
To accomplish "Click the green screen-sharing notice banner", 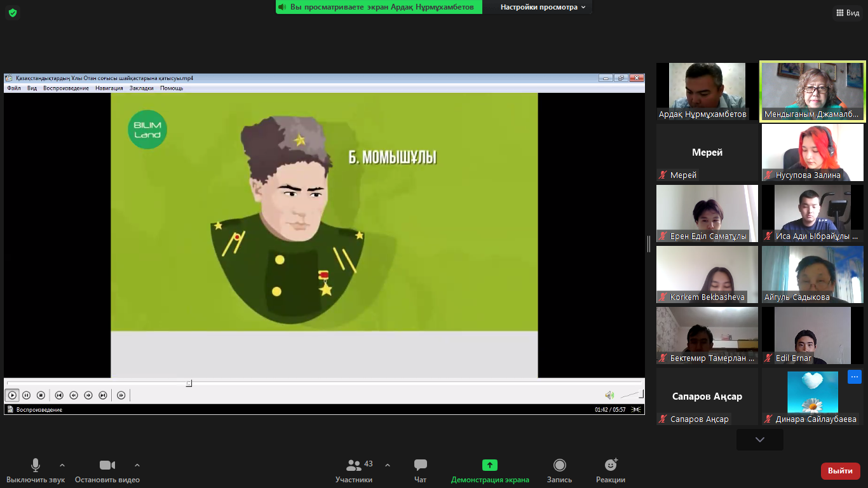I will tap(379, 7).
